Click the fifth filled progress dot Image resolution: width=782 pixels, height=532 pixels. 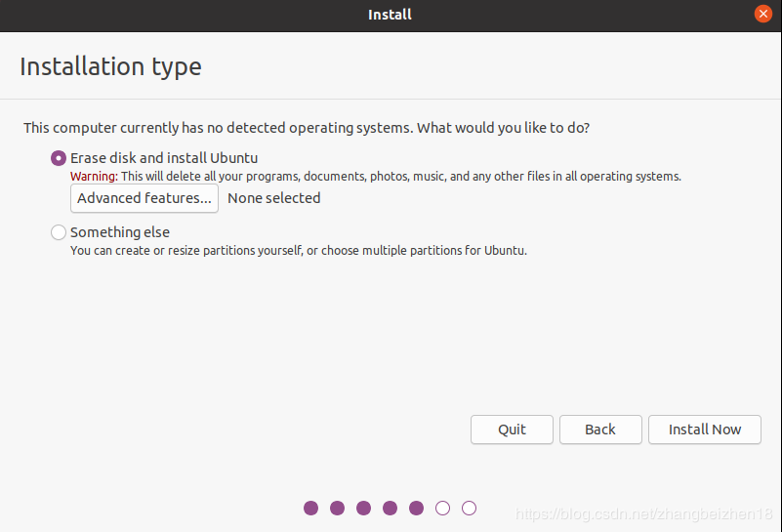pos(417,508)
